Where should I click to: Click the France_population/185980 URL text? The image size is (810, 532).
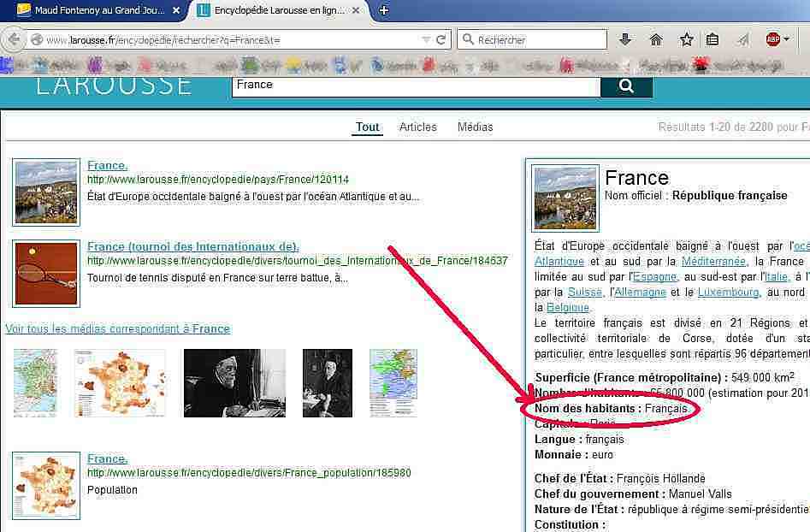pos(249,473)
